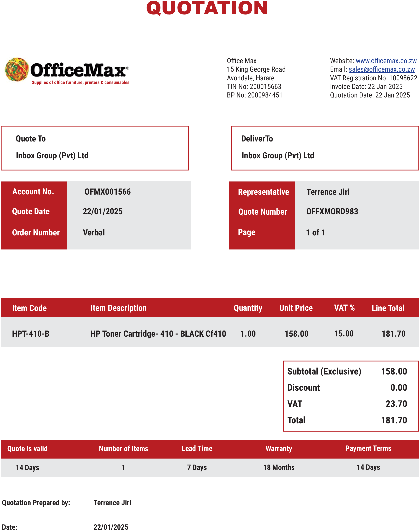Click the Order Number value Verbal

point(94,232)
